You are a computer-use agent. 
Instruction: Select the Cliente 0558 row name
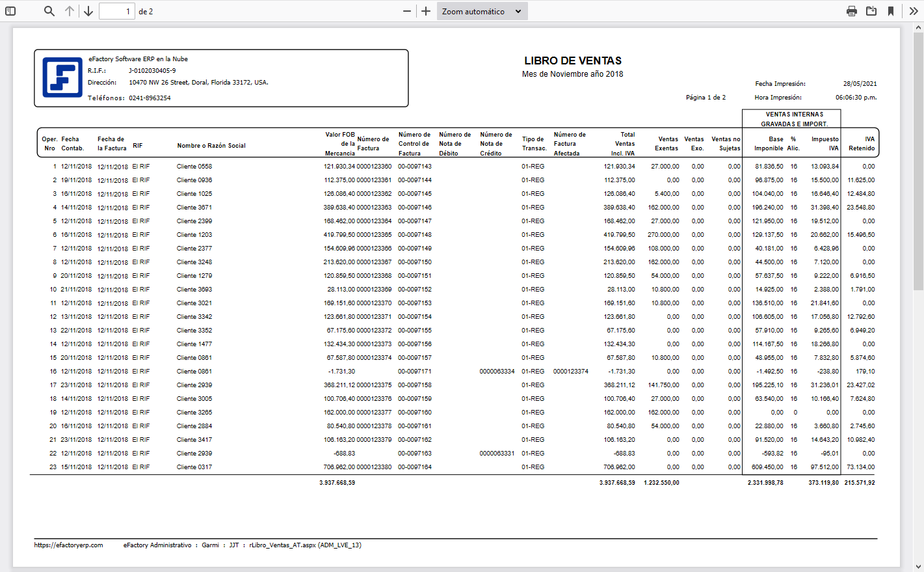click(x=194, y=167)
